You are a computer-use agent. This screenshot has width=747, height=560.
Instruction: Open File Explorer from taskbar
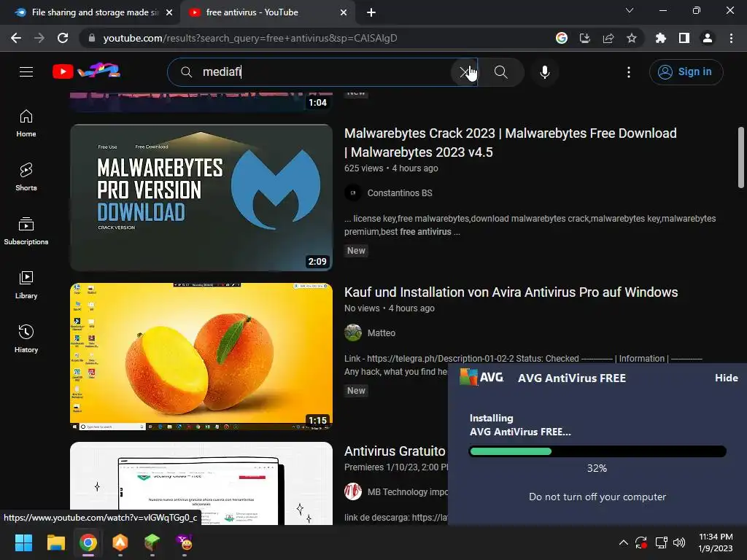pyautogui.click(x=55, y=542)
